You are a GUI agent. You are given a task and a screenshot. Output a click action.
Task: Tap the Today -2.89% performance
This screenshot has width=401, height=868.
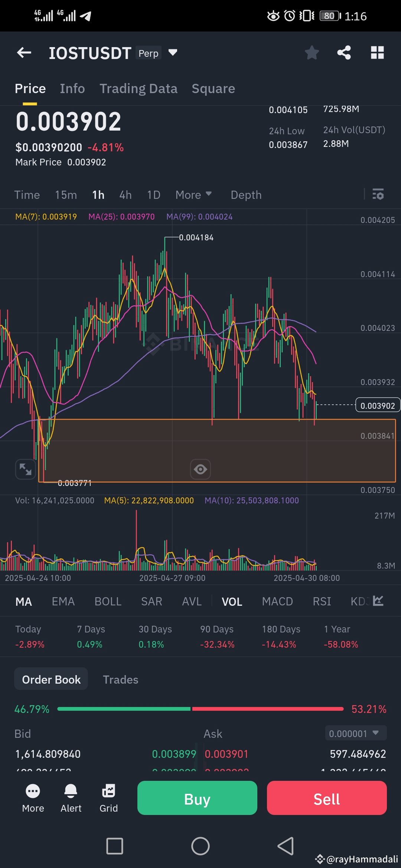coord(30,637)
